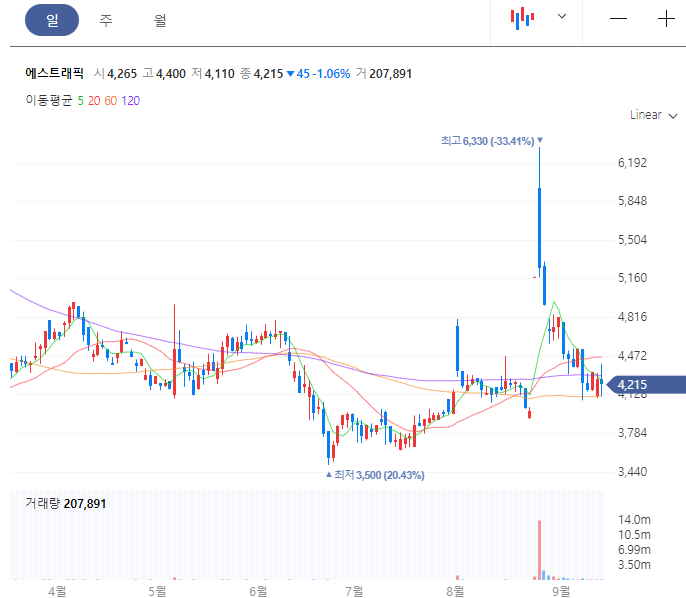This screenshot has width=686, height=598.
Task: Click the 14.0m volume axis label
Action: coord(634,520)
